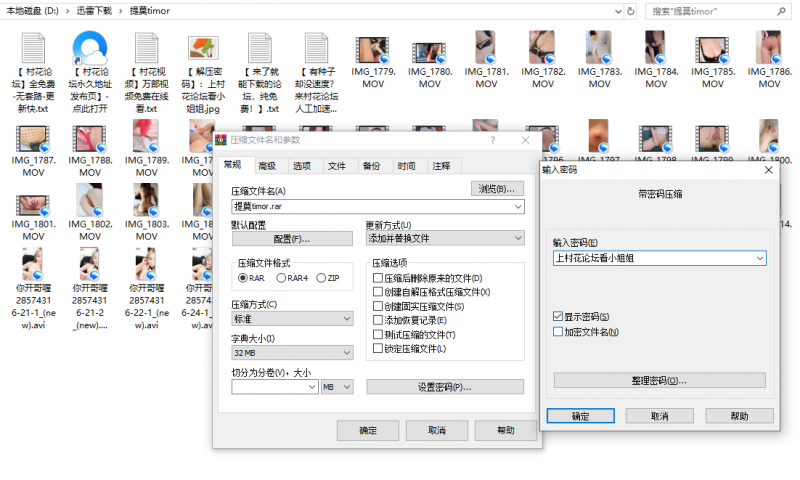Toggle the 显示密码 checkbox
This screenshot has width=800, height=480.
click(x=558, y=317)
